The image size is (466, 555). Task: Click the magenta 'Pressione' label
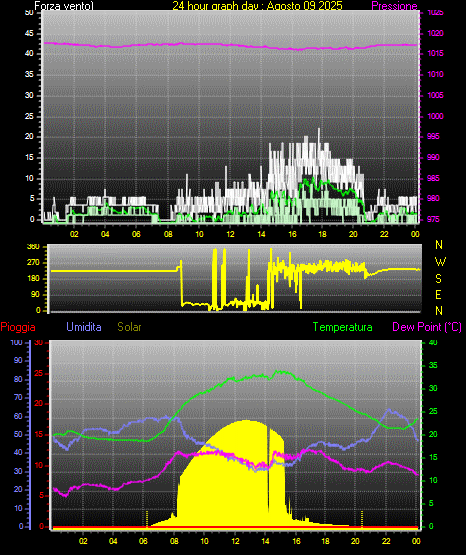pos(394,6)
